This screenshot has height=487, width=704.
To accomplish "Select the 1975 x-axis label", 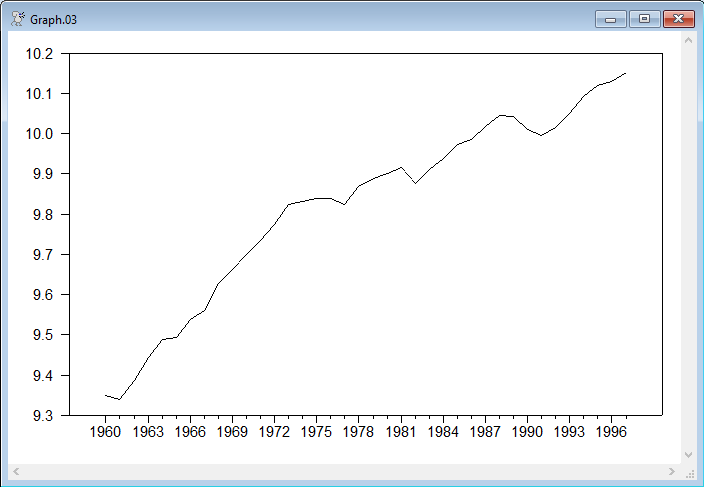I will [316, 432].
